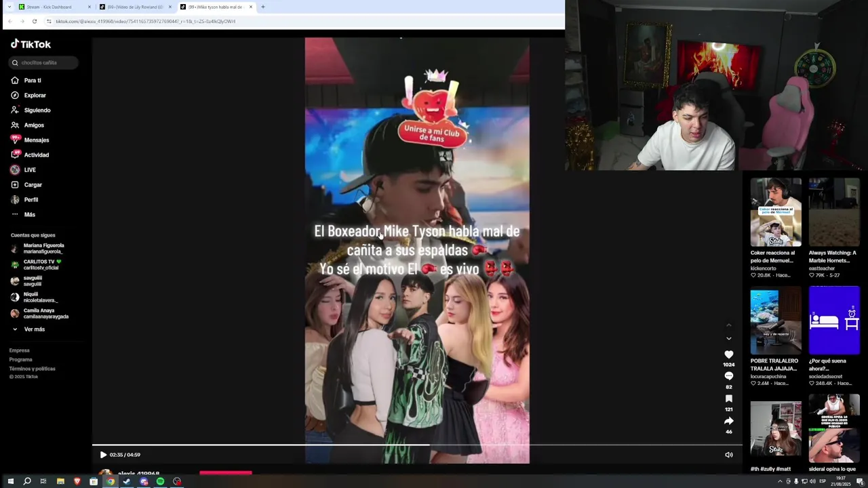Seek on the video progress bar
The image size is (868, 488).
point(417,445)
